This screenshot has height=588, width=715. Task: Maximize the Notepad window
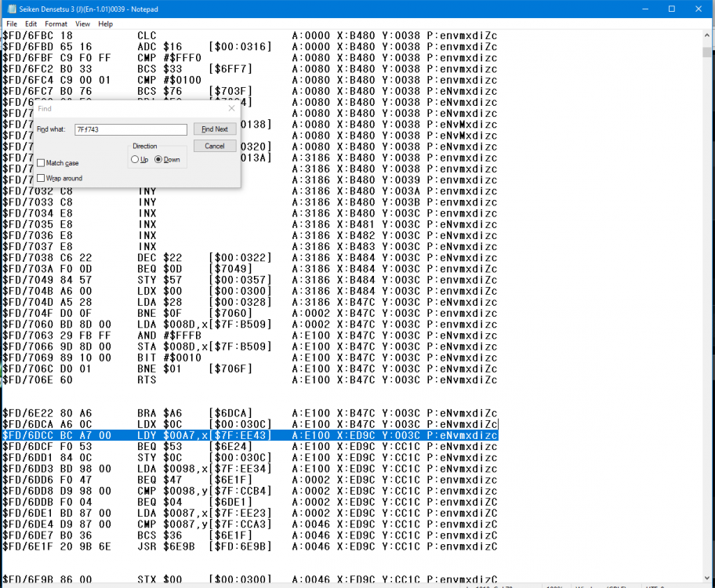(672, 9)
